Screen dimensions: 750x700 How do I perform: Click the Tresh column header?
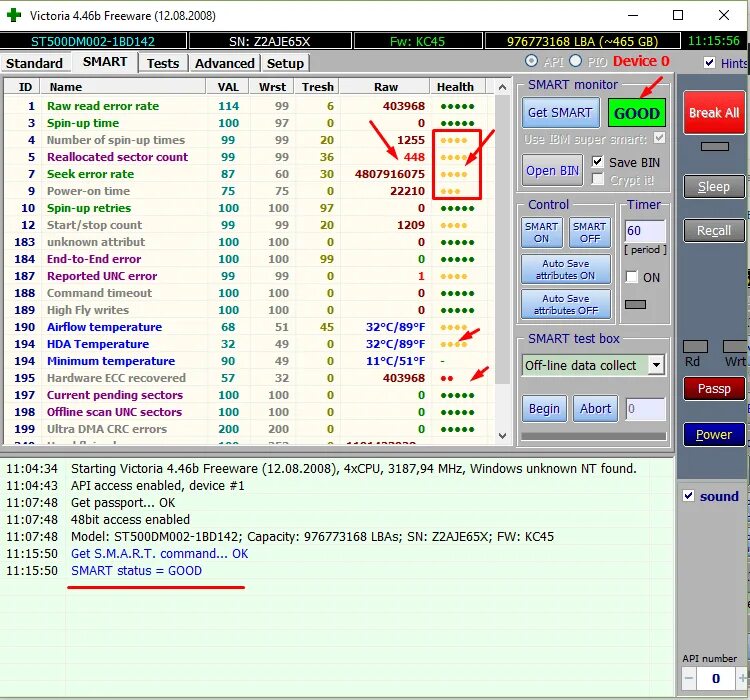coord(317,87)
